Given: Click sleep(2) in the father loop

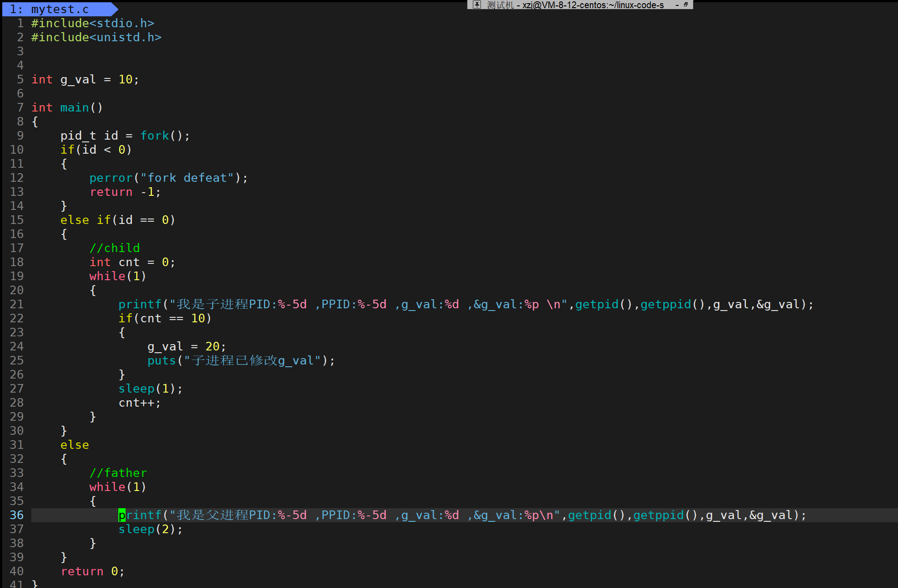Looking at the screenshot, I should 150,529.
